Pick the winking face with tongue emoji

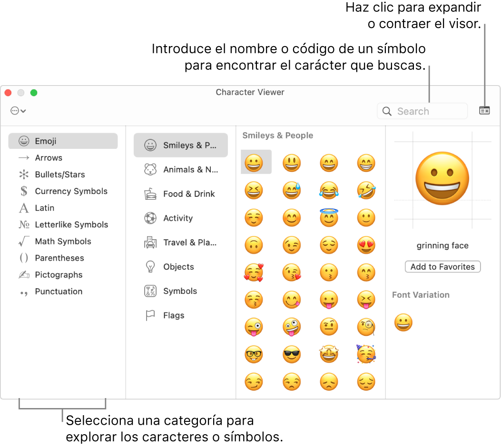[x=254, y=327]
